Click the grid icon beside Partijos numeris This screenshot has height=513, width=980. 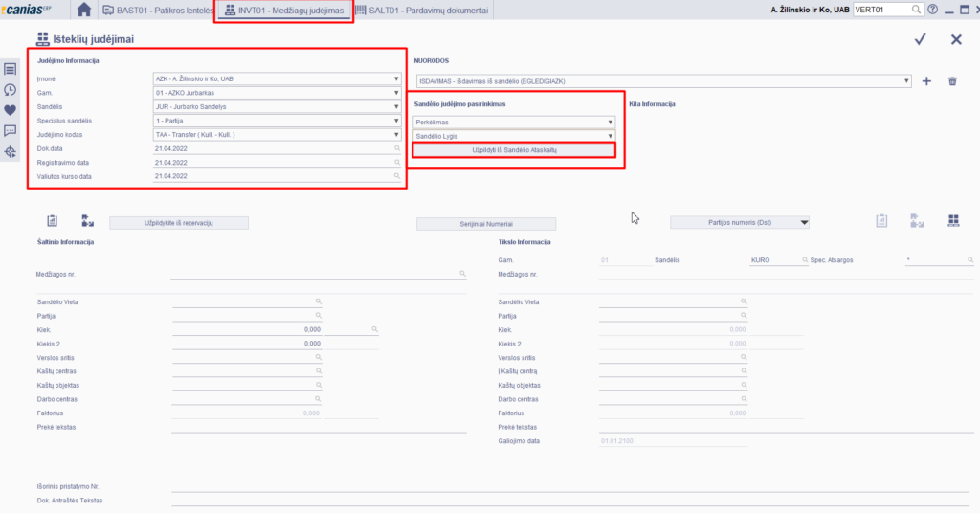(953, 221)
